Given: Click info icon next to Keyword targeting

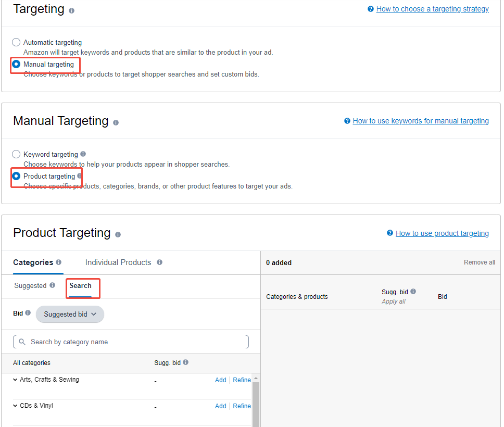Looking at the screenshot, I should (x=83, y=154).
